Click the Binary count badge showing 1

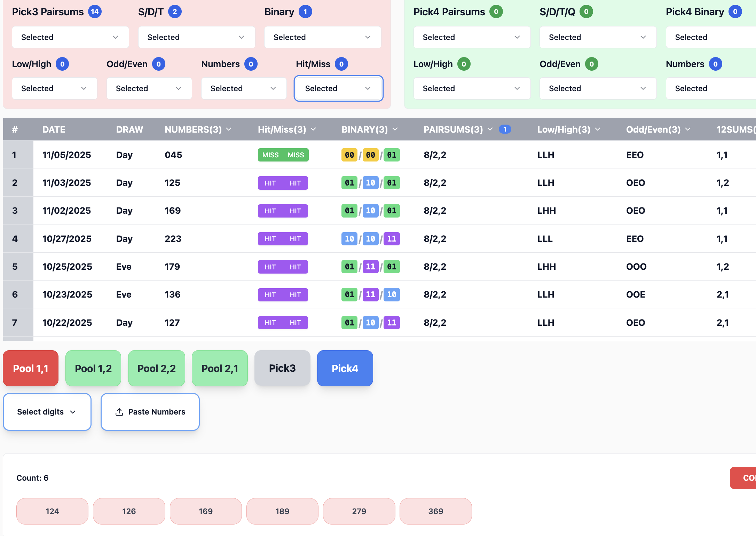coord(305,12)
